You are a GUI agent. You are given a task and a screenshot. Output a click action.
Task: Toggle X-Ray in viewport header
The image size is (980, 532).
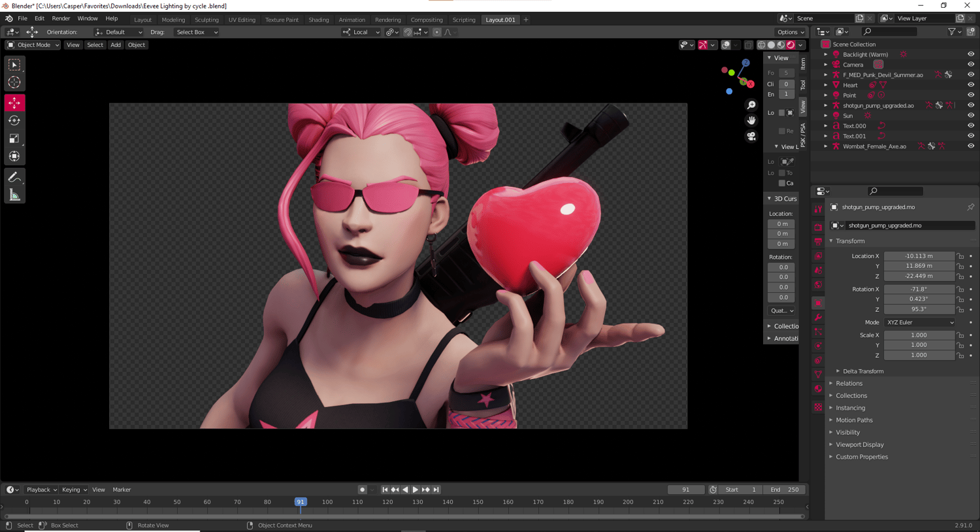click(748, 45)
